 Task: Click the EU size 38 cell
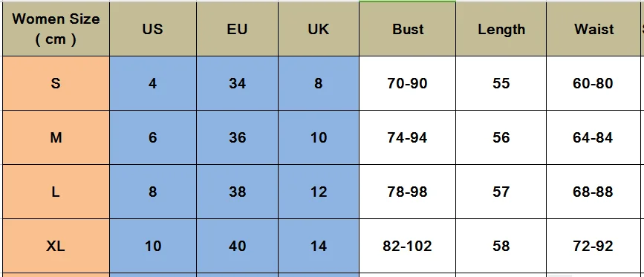[238, 192]
